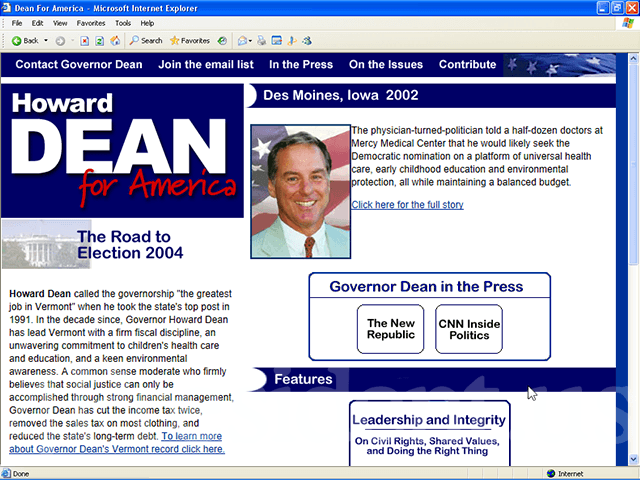The height and width of the screenshot is (480, 640).
Task: Open Join the email list link
Action: (x=206, y=64)
